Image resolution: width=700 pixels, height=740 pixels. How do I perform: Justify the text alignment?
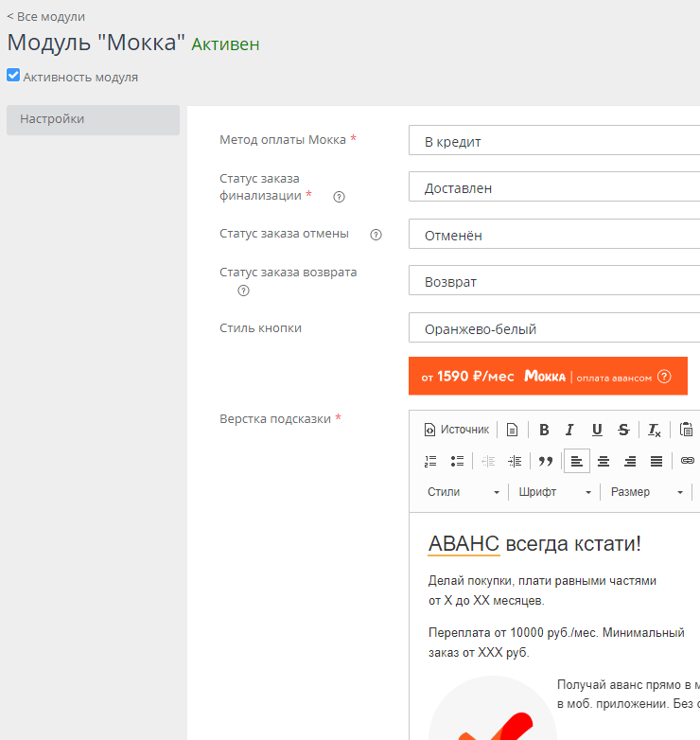click(656, 461)
